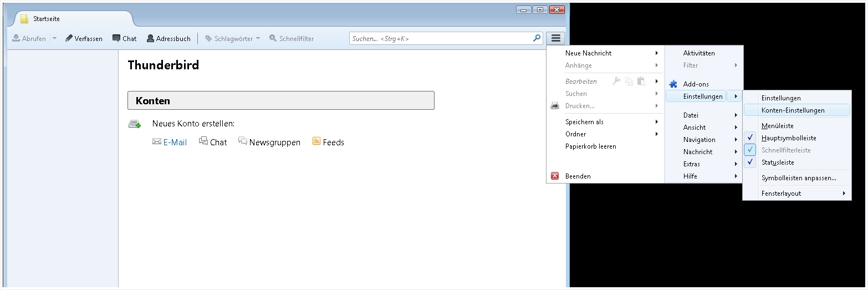Click the new account icon beside Neues Konto
This screenshot has width=868, height=290.
click(x=135, y=124)
